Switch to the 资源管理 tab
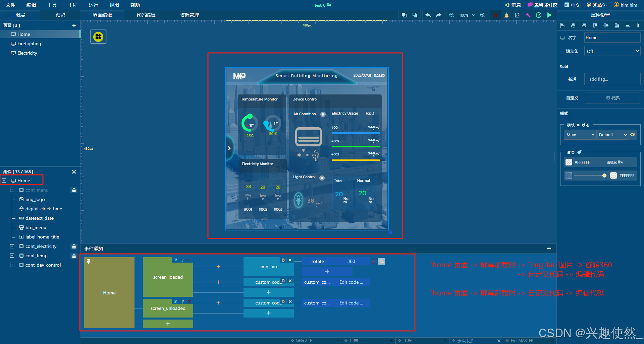 (190, 15)
